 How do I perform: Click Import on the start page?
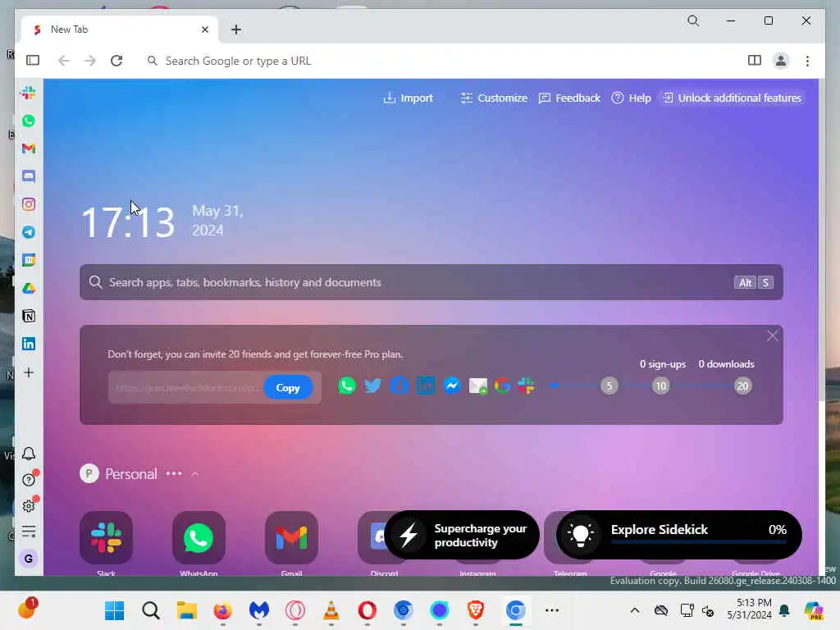pyautogui.click(x=409, y=98)
